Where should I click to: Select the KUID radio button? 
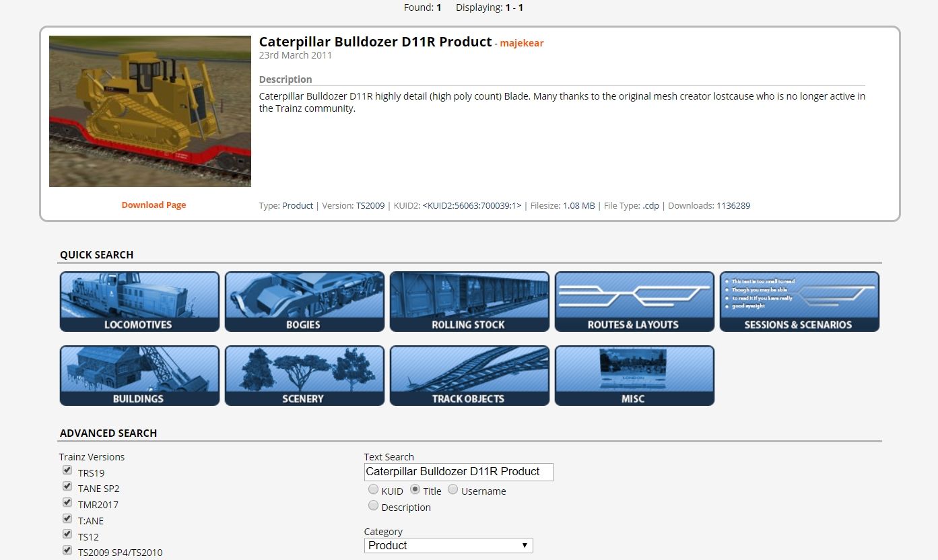373,490
